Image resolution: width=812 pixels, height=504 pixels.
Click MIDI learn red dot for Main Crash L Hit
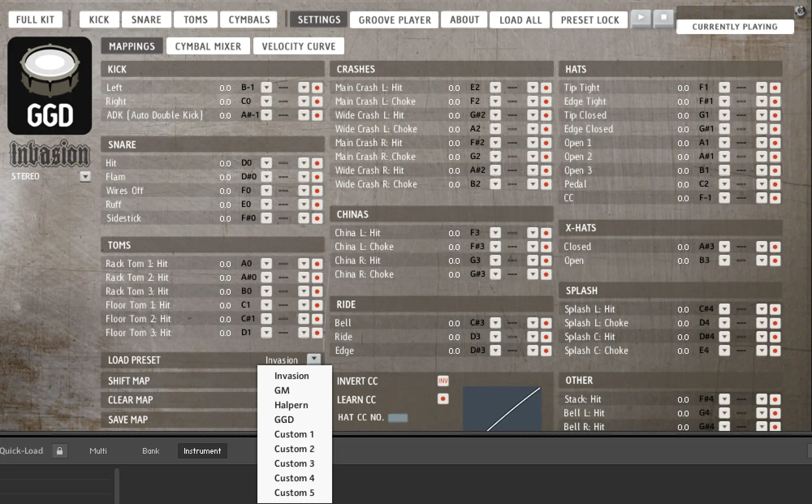point(546,88)
